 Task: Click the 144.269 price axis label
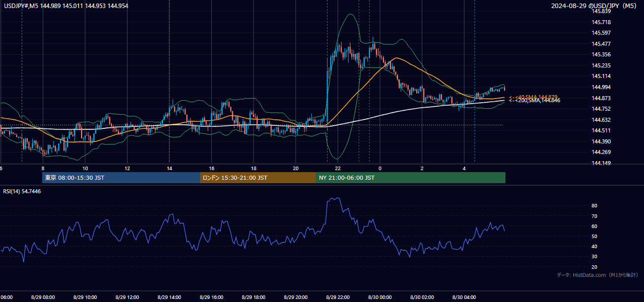click(x=601, y=152)
